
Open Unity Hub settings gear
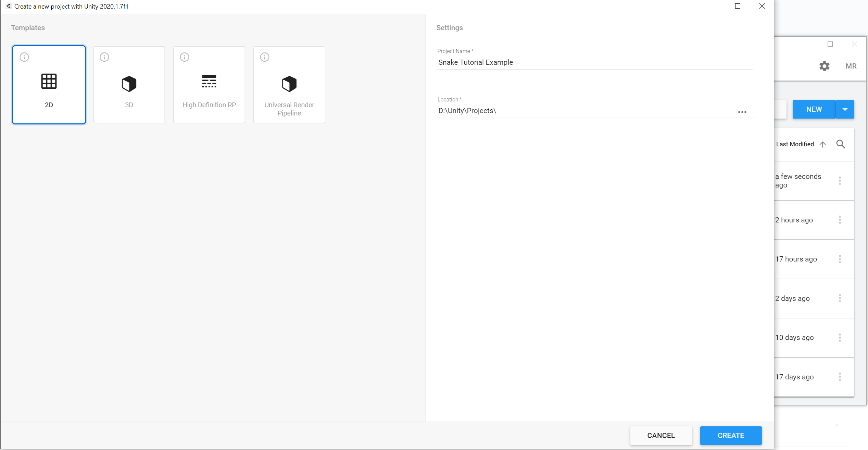click(x=824, y=66)
